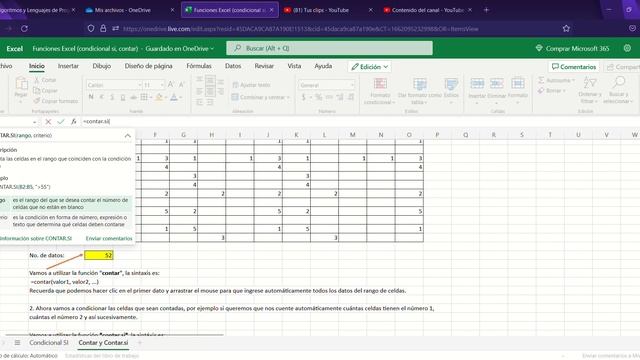Toggle italic K formatting
This screenshot has height=360, width=640.
click(102, 97)
